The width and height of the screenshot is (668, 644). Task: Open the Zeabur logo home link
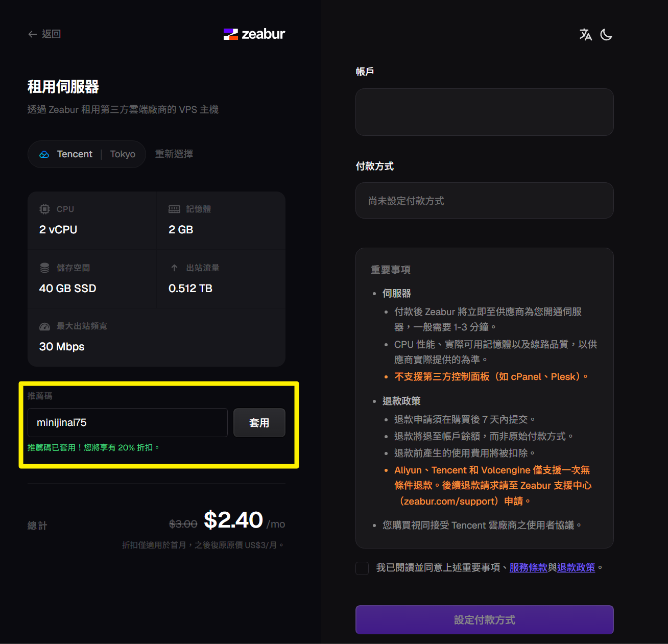254,34
